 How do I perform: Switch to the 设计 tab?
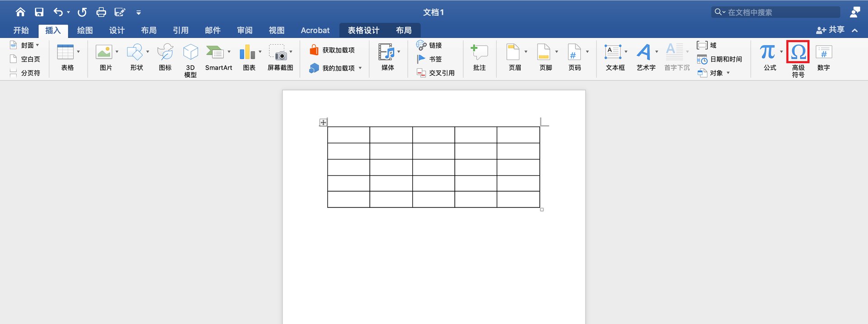click(117, 30)
